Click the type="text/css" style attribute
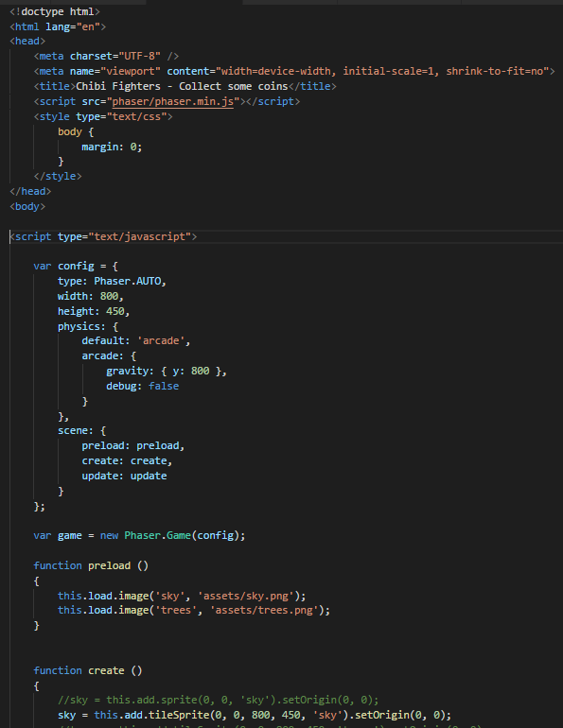The width and height of the screenshot is (563, 728). pos(121,116)
